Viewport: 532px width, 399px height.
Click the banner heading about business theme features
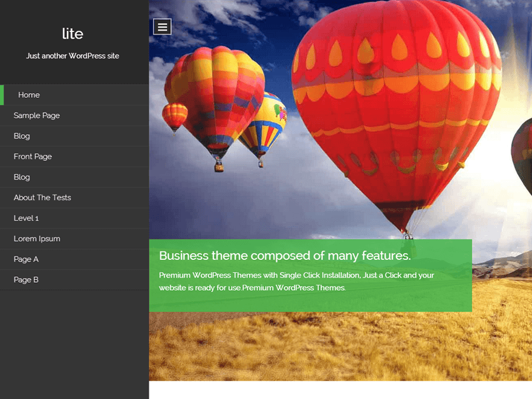[x=284, y=256]
